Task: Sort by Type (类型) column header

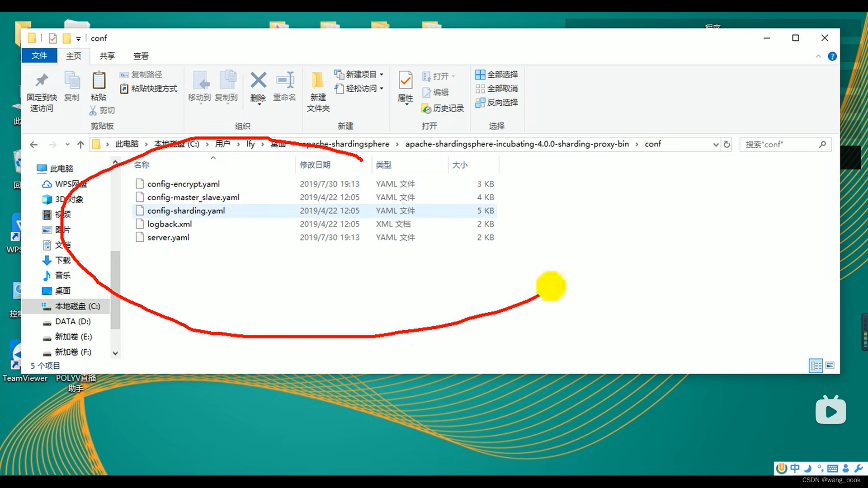Action: click(x=383, y=165)
